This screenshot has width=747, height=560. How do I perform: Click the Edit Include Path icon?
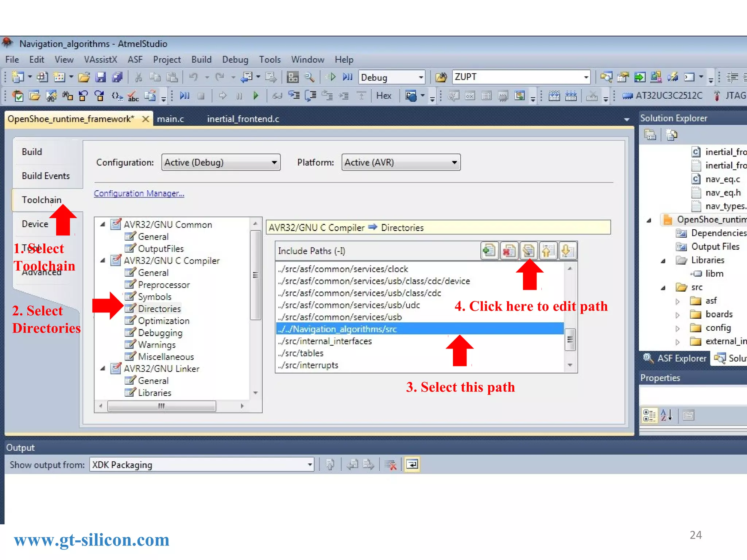[x=528, y=250]
